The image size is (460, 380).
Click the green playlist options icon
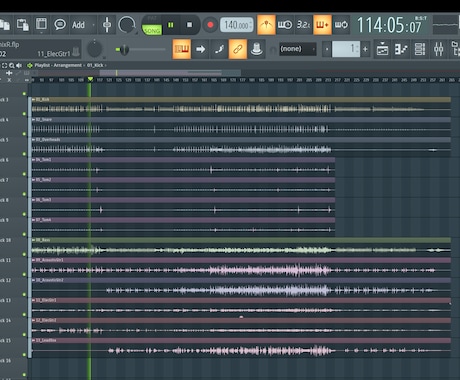(30, 66)
